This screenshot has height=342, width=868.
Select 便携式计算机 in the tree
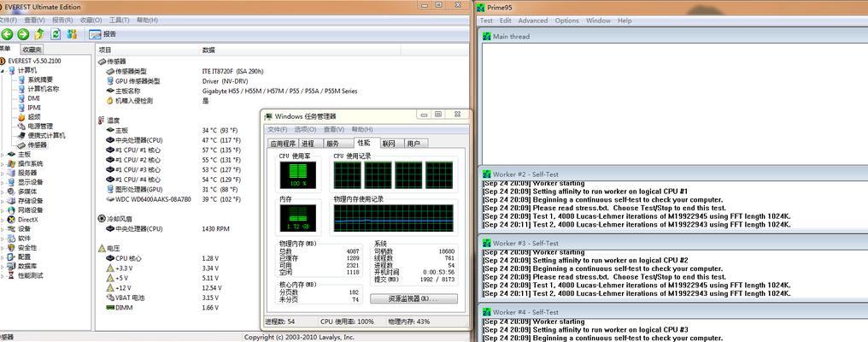pos(46,135)
